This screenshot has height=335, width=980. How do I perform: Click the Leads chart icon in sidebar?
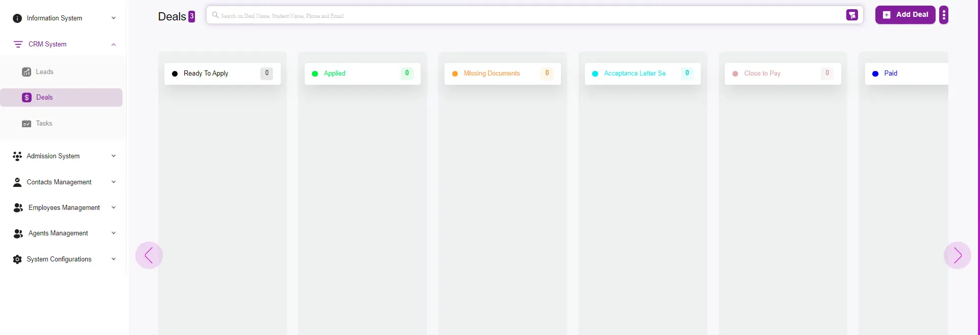tap(27, 72)
